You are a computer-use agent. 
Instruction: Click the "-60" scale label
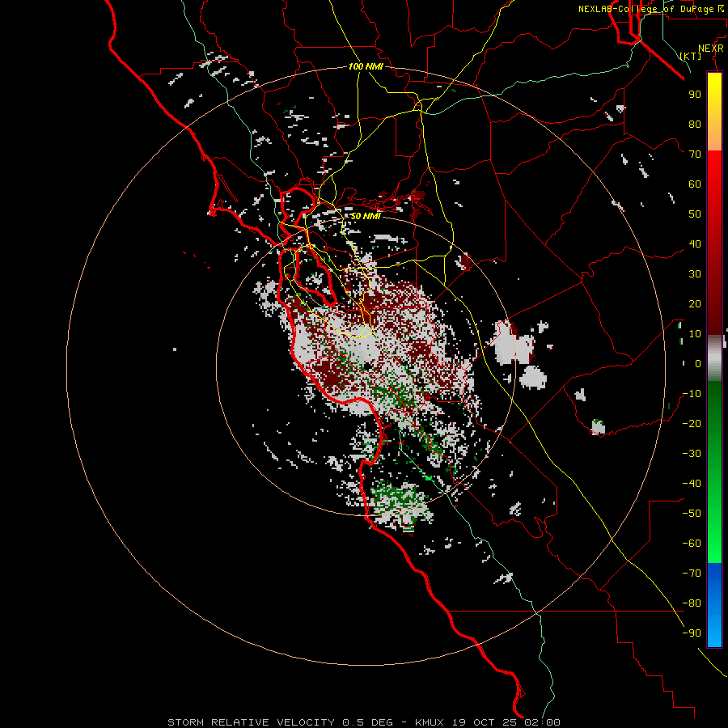692,544
